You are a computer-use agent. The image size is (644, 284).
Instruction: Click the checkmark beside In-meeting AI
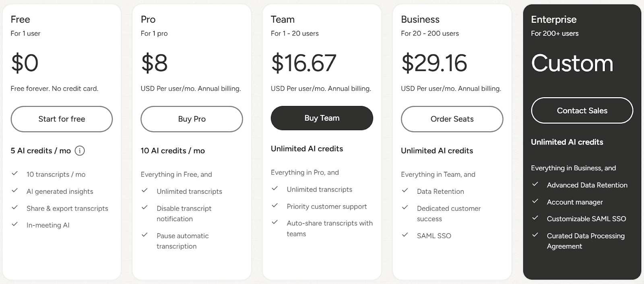pyautogui.click(x=14, y=225)
